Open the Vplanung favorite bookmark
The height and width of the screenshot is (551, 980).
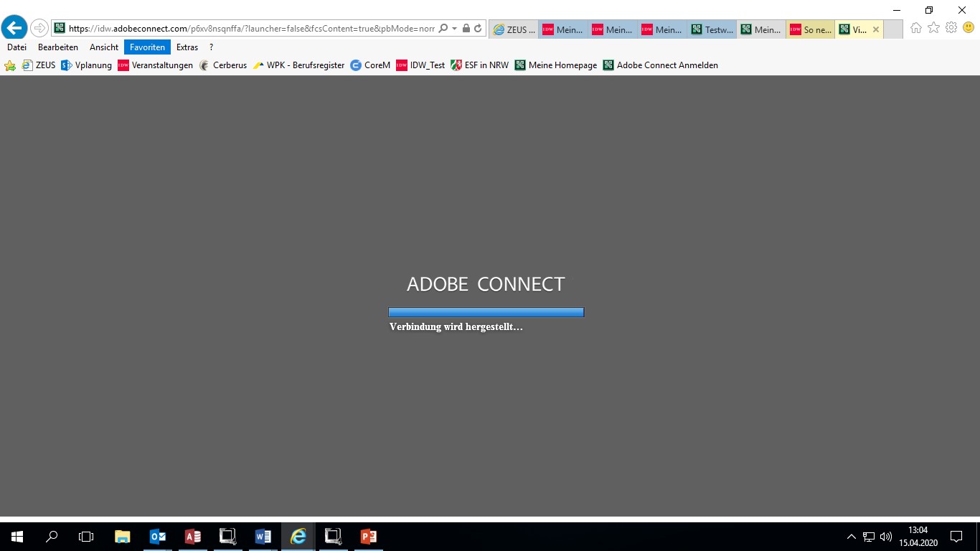click(87, 65)
